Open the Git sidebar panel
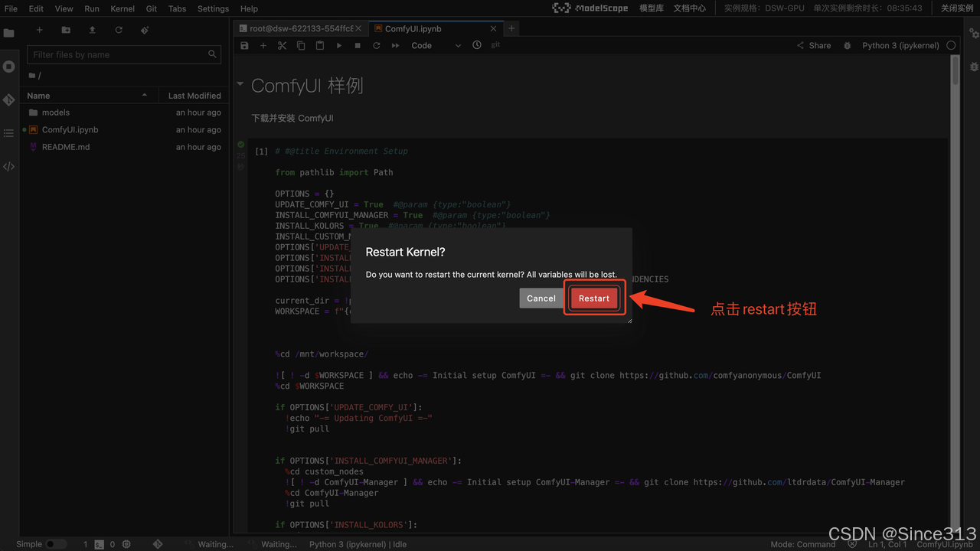The height and width of the screenshot is (551, 980). (x=9, y=99)
